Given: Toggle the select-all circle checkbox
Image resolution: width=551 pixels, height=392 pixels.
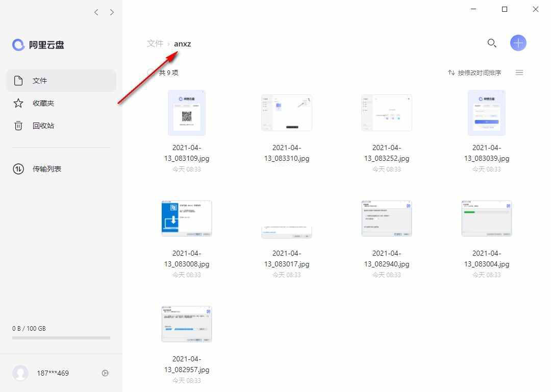Looking at the screenshot, I should [151, 72].
